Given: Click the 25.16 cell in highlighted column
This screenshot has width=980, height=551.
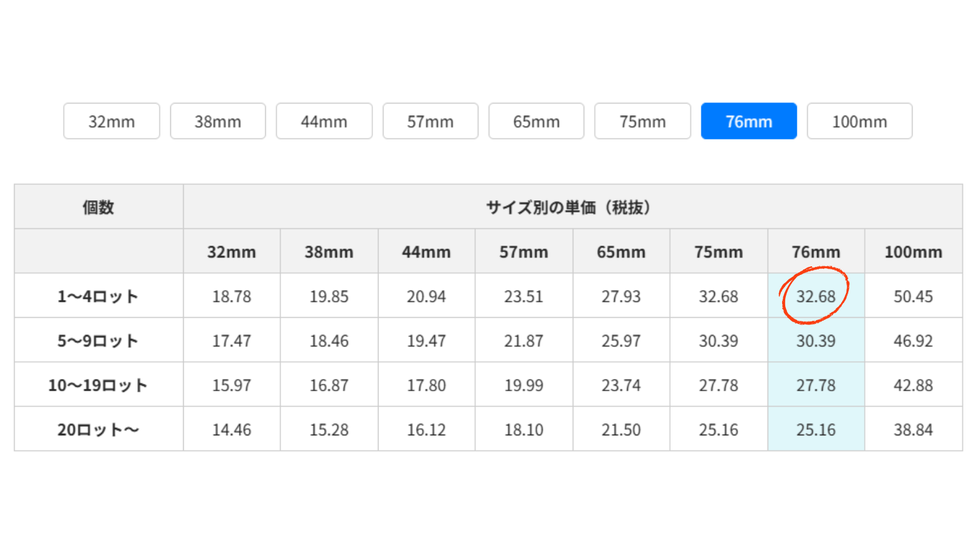Looking at the screenshot, I should [x=815, y=430].
